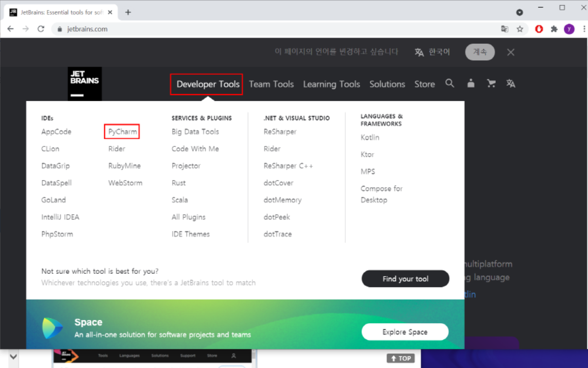Screen dimensions: 588x368
Task: Open the extensions puzzle icon
Action: click(554, 29)
